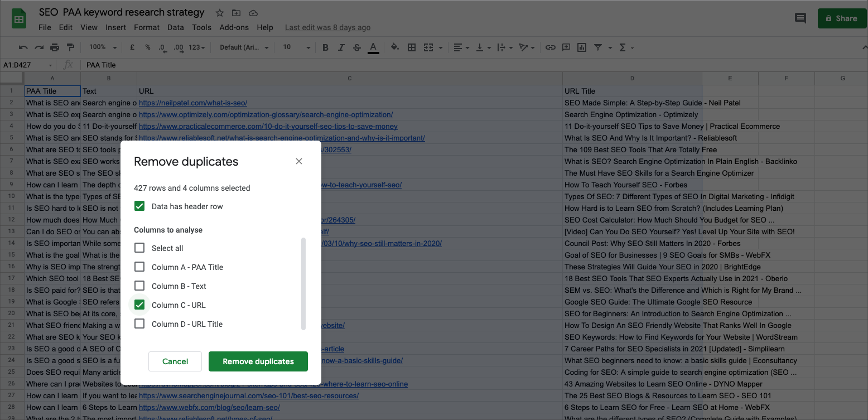
Task: Format as percent
Action: 148,47
